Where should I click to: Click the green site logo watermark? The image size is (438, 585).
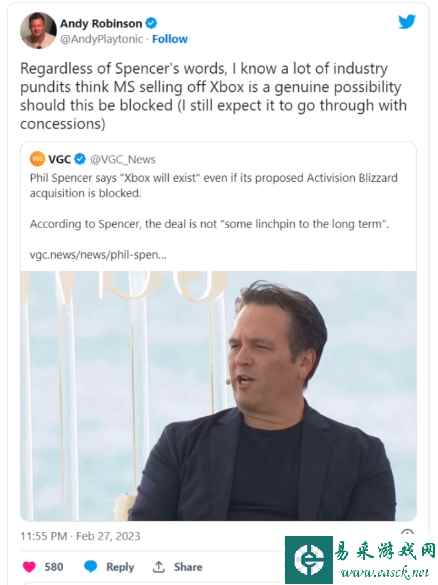click(309, 560)
